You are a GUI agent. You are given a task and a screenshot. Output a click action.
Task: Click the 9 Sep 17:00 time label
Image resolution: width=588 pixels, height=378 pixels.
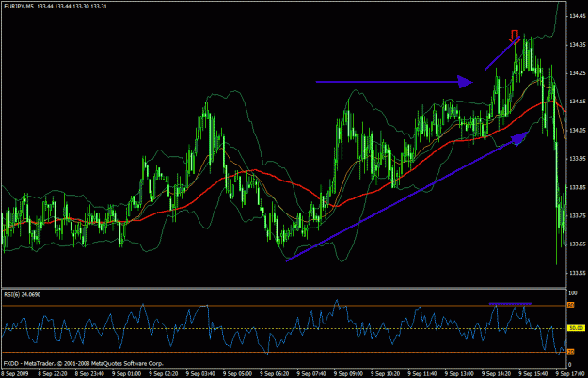(570, 373)
